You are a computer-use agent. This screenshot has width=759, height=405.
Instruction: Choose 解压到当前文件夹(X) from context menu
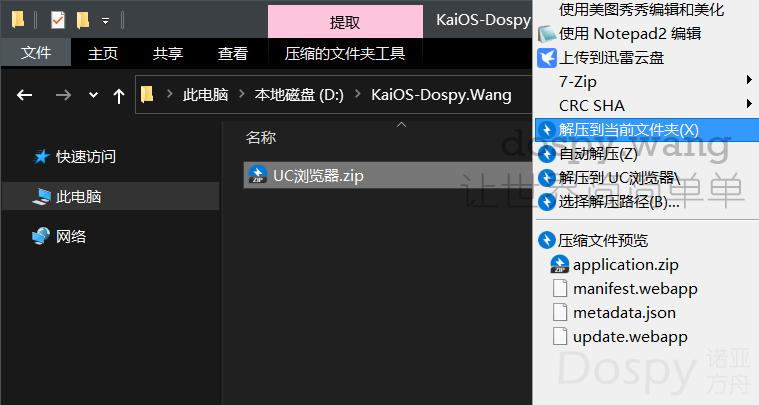(647, 130)
